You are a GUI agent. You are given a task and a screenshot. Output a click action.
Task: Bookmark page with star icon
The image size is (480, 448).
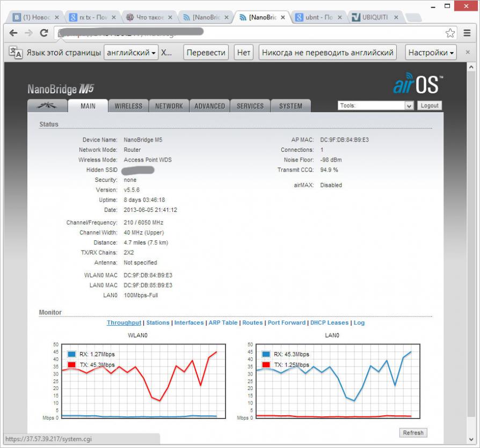point(450,33)
